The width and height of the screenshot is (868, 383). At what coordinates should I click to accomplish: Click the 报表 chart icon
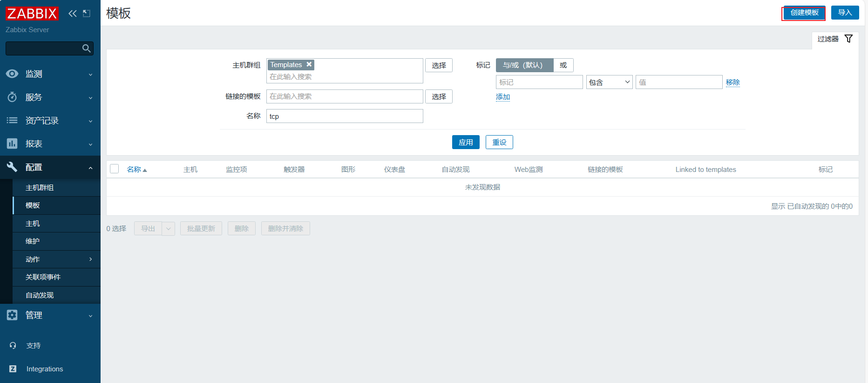tap(12, 144)
